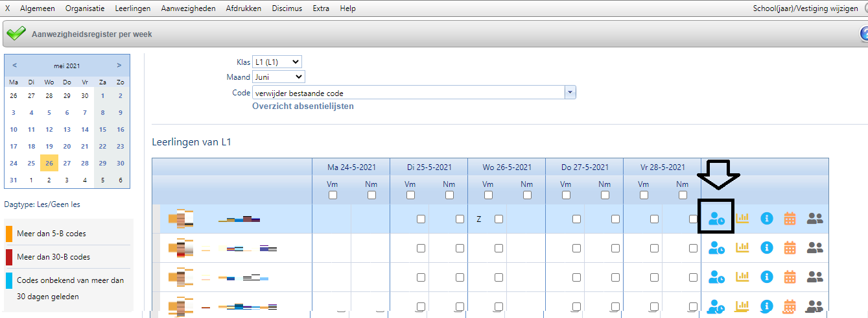Open the Klas dropdown showing L1 (L1)

(277, 62)
